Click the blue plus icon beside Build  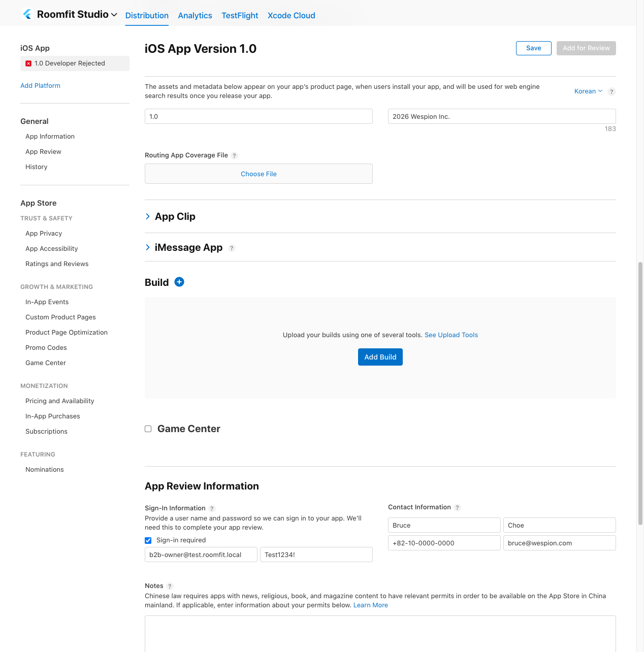[179, 282]
